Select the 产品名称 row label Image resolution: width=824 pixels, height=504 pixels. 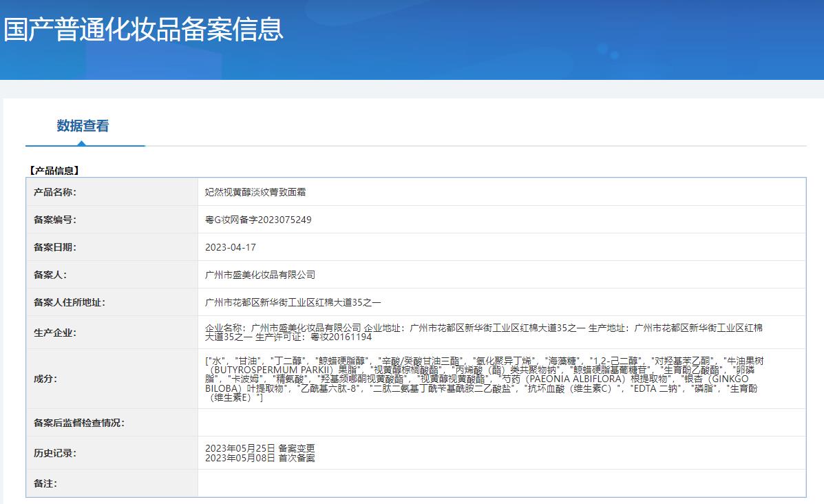(55, 192)
